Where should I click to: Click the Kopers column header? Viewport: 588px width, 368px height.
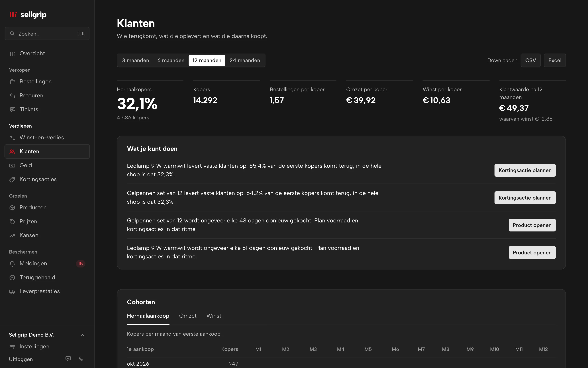(x=229, y=349)
